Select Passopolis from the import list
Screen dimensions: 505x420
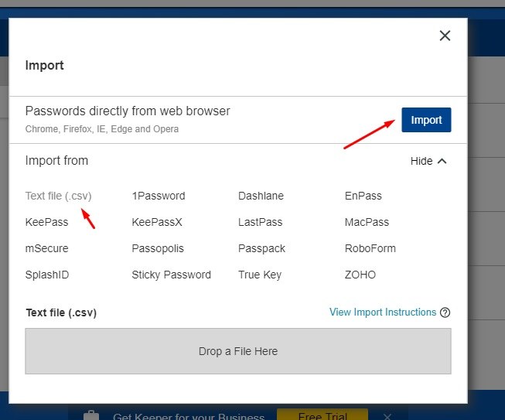click(158, 248)
